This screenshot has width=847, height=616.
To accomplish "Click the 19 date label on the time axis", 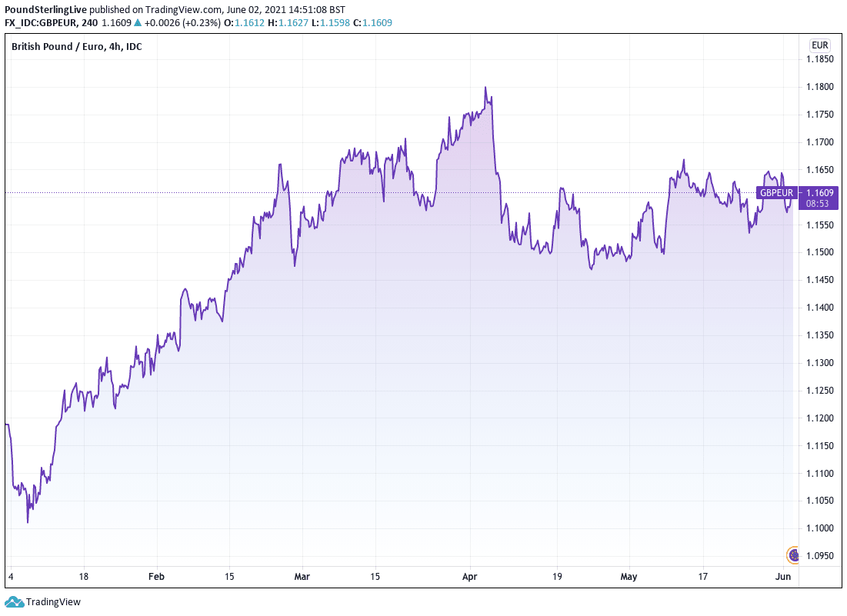I will click(x=557, y=577).
